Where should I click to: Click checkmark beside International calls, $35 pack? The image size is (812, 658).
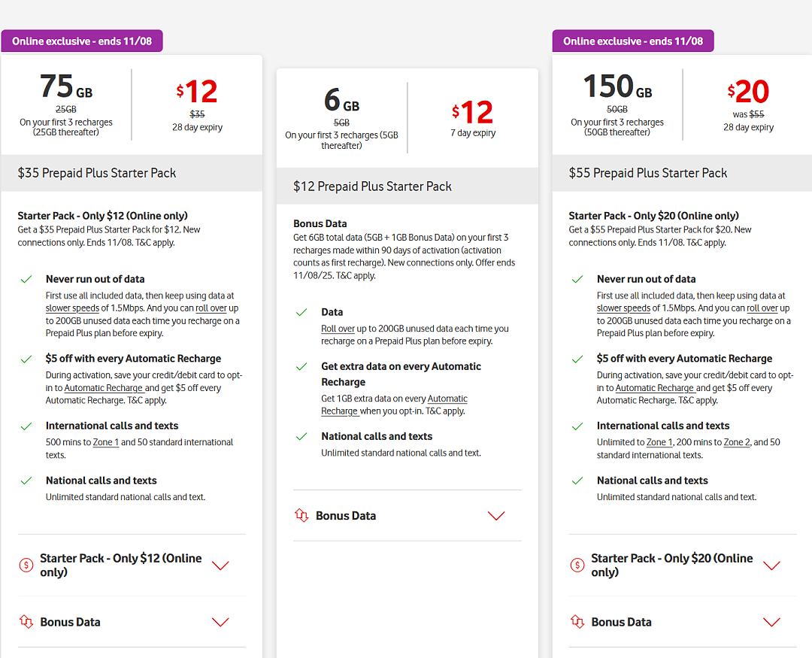(x=26, y=426)
